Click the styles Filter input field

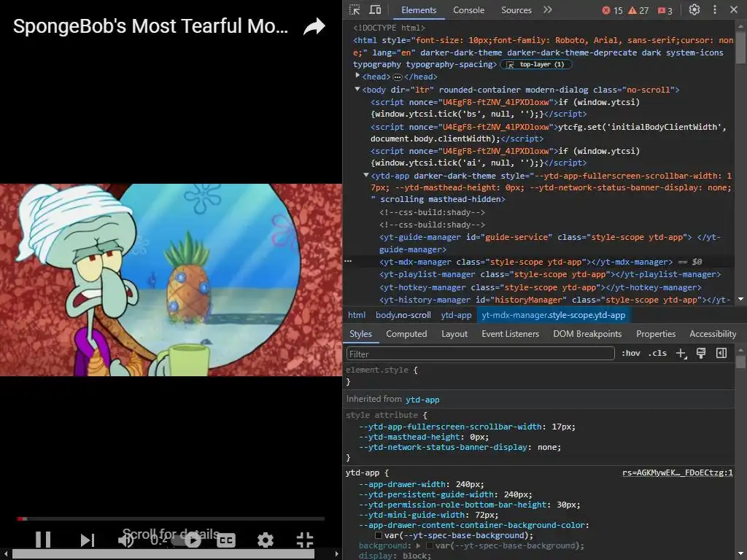[x=480, y=354]
